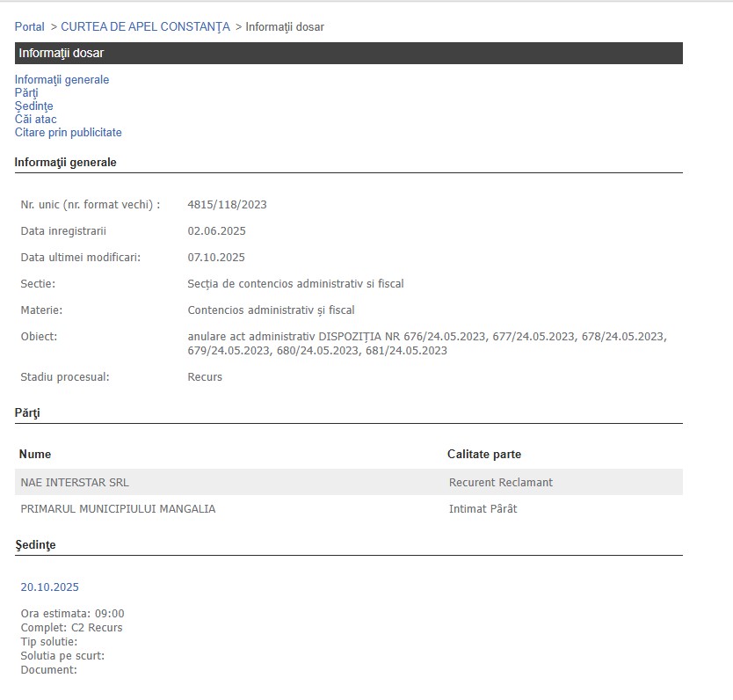Click the dark Informații dosar header bar
Screen dimensions: 733x700
click(x=348, y=54)
